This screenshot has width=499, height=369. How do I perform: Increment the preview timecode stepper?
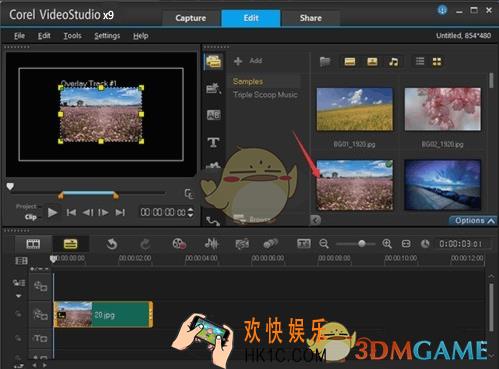coord(190,210)
